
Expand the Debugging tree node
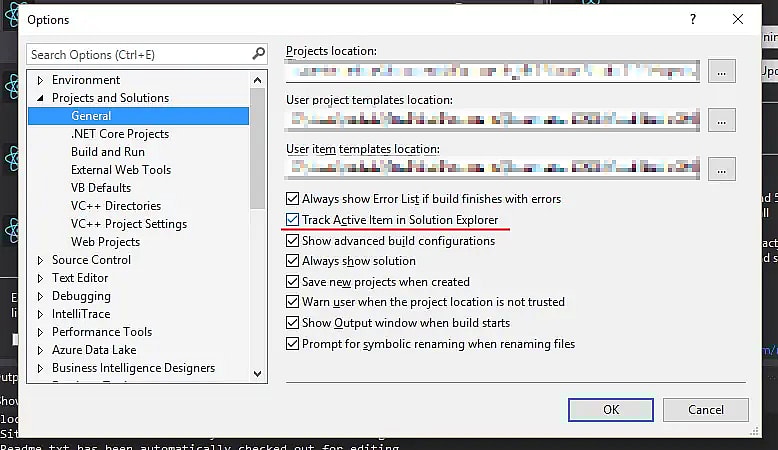tap(40, 296)
